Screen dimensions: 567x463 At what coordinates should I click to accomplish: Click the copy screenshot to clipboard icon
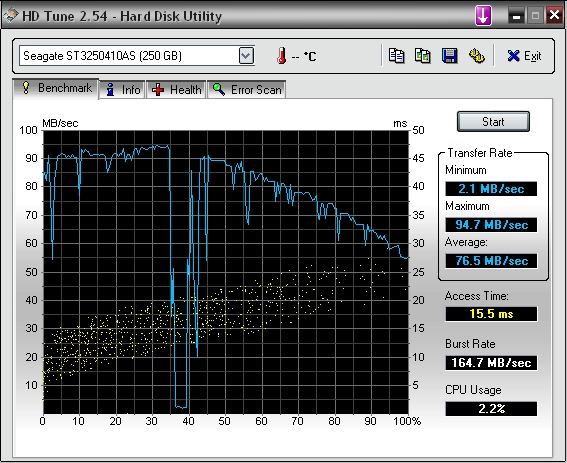pyautogui.click(x=422, y=56)
